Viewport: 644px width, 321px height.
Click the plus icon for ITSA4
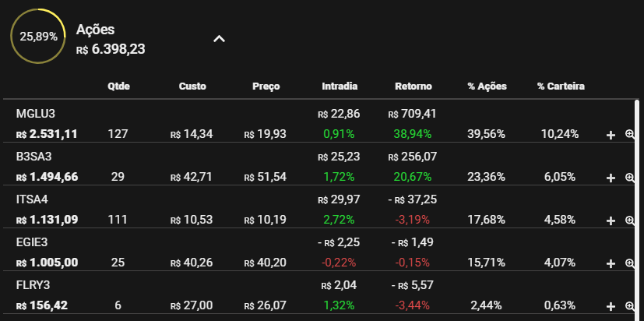[611, 220]
